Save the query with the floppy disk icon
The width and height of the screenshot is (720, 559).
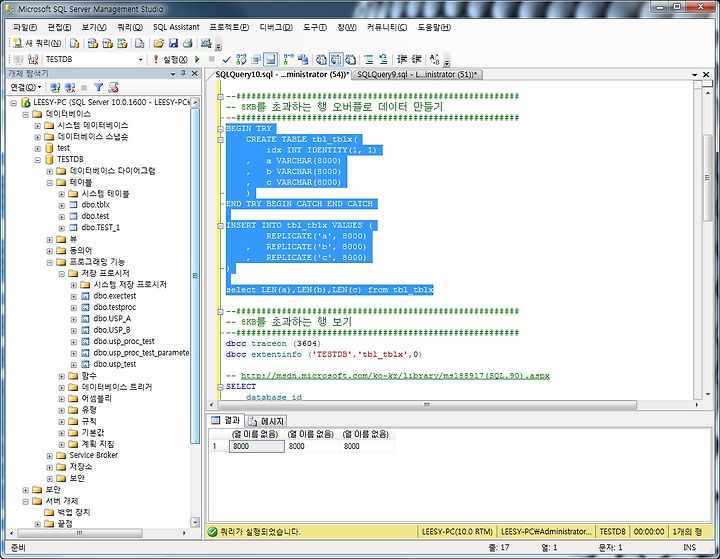(x=173, y=43)
